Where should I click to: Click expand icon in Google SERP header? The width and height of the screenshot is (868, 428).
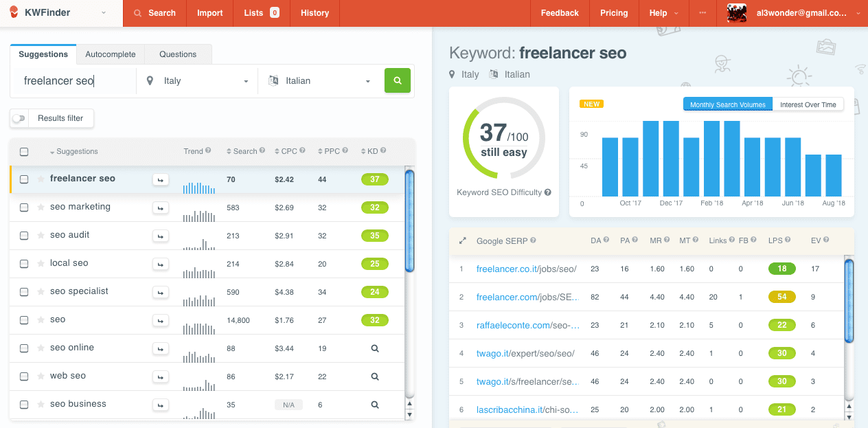pyautogui.click(x=462, y=241)
